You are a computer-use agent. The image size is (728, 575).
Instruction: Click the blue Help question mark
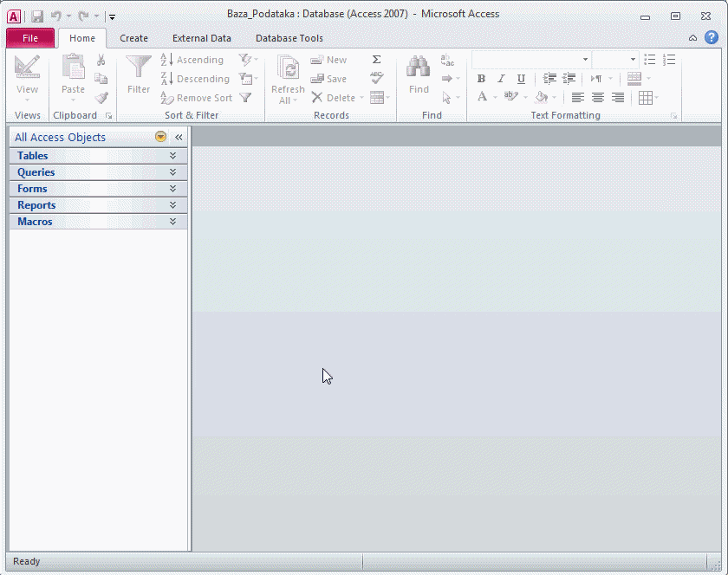[711, 37]
